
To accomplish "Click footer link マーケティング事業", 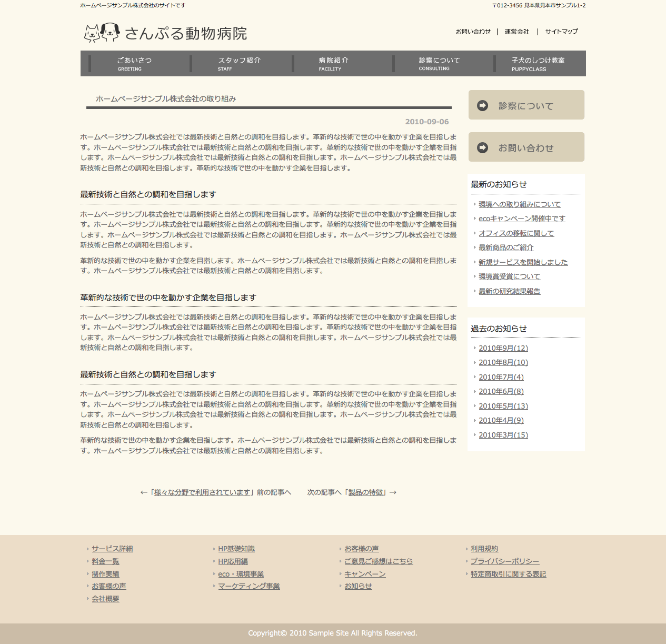I will pyautogui.click(x=249, y=586).
